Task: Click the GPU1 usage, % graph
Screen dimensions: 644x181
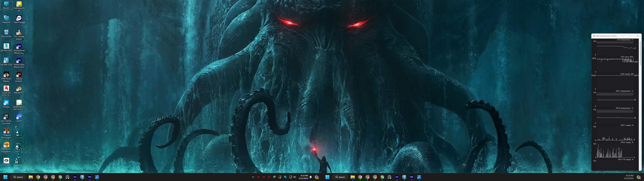Action: (x=615, y=133)
